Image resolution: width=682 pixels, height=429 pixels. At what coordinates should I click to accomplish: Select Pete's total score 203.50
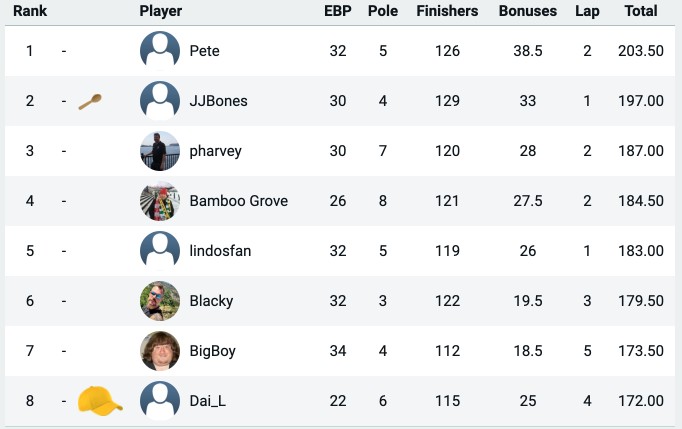pyautogui.click(x=641, y=51)
